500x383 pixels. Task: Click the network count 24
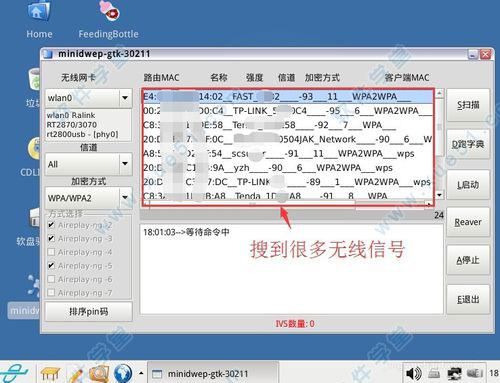point(439,215)
